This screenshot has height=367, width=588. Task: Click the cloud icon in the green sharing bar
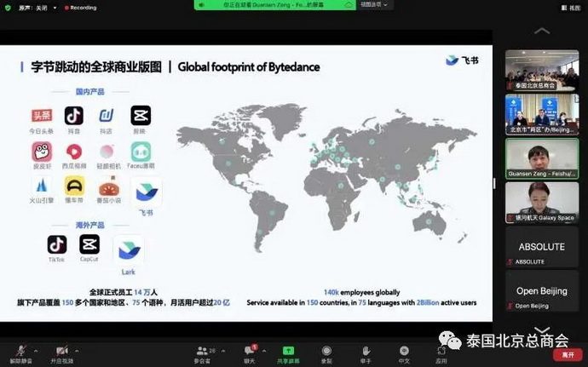(x=349, y=5)
